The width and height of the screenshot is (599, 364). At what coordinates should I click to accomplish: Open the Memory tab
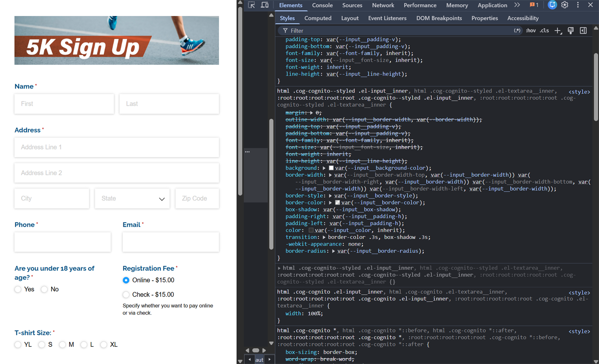[457, 5]
